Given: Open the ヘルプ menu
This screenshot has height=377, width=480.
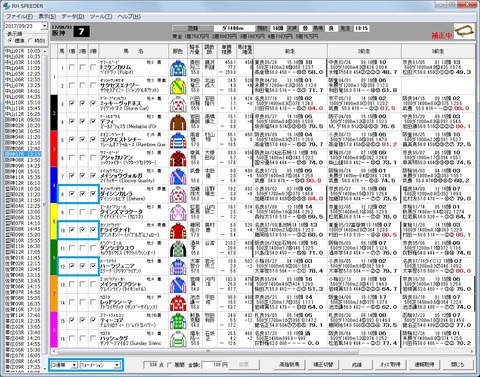Looking at the screenshot, I should [129, 16].
